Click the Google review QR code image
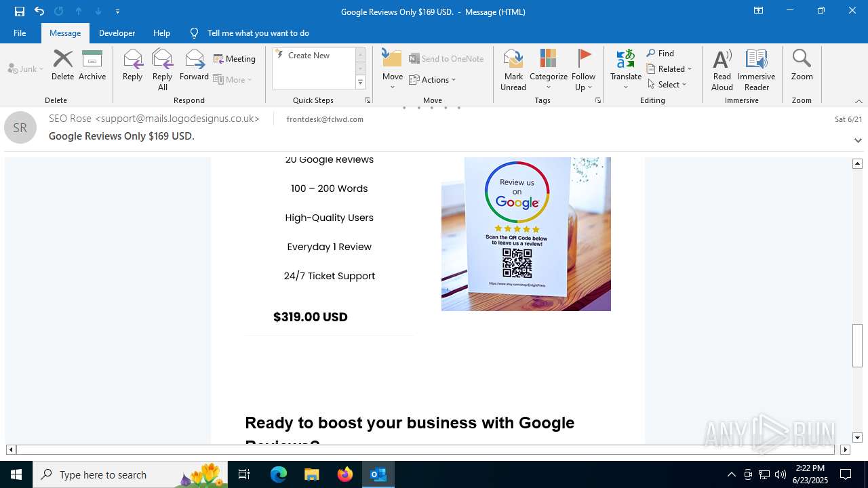The width and height of the screenshot is (868, 488). coord(526,234)
